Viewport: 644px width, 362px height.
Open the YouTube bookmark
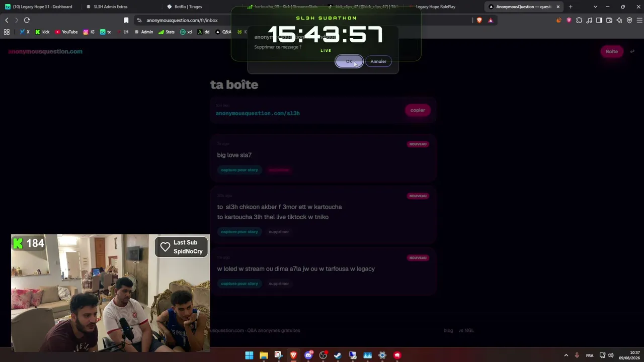(66, 32)
